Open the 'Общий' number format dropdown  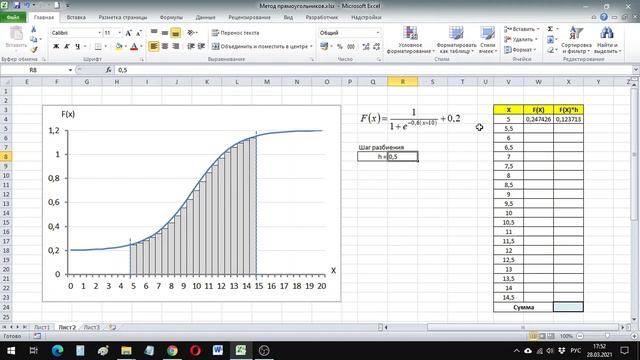click(378, 33)
